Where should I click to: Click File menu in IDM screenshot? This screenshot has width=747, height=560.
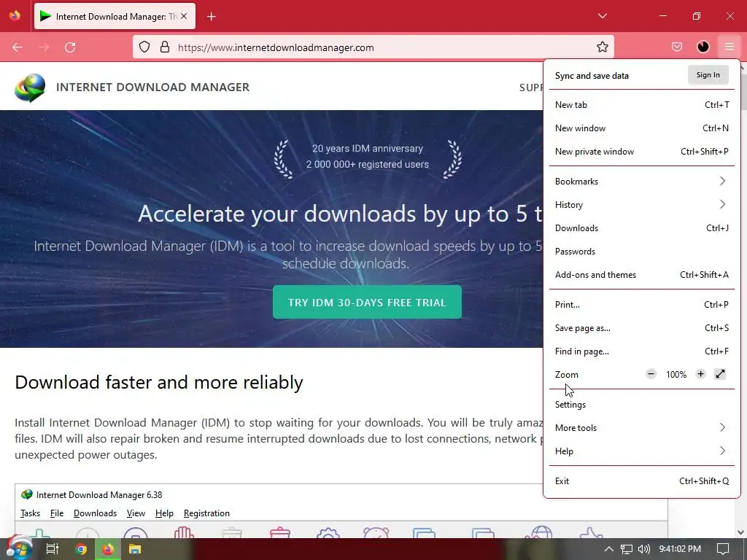point(57,513)
